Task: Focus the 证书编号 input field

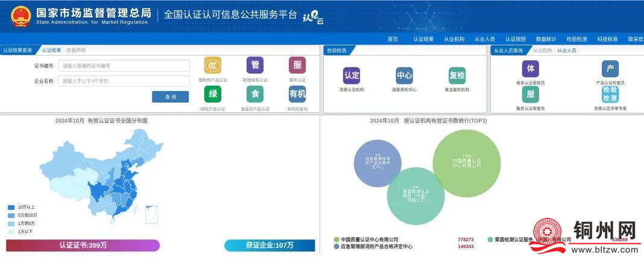Action: pyautogui.click(x=124, y=65)
